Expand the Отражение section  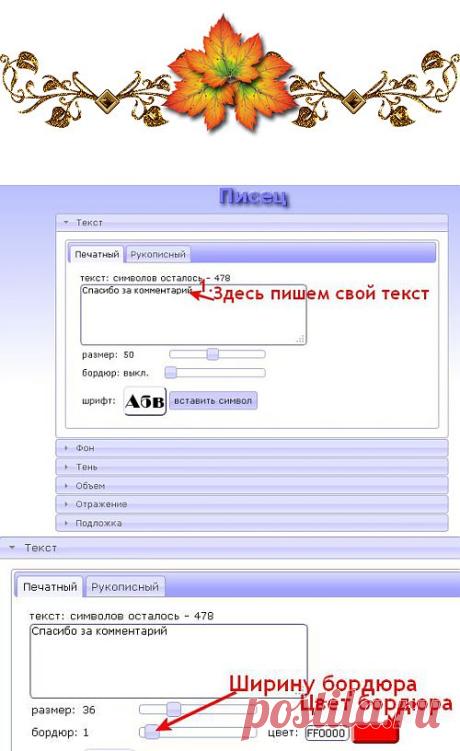252,504
